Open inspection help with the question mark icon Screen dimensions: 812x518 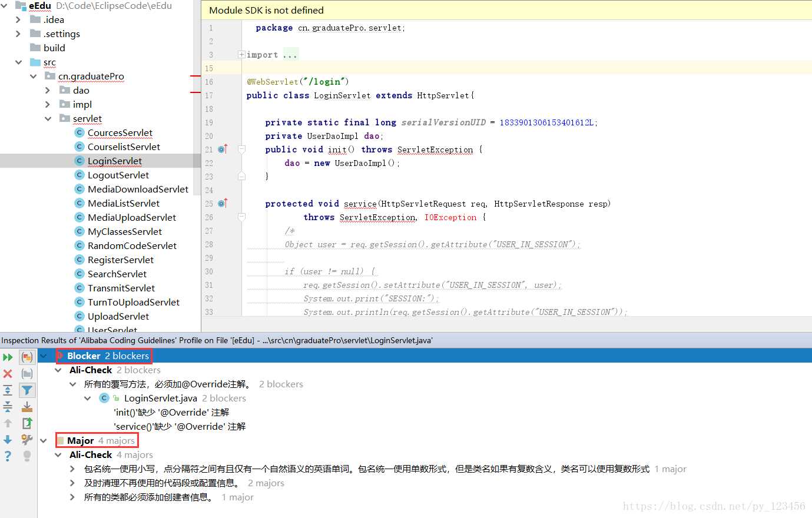[x=8, y=456]
